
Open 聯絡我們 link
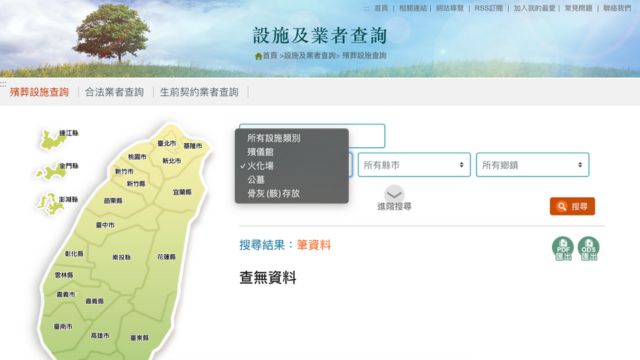(x=617, y=8)
